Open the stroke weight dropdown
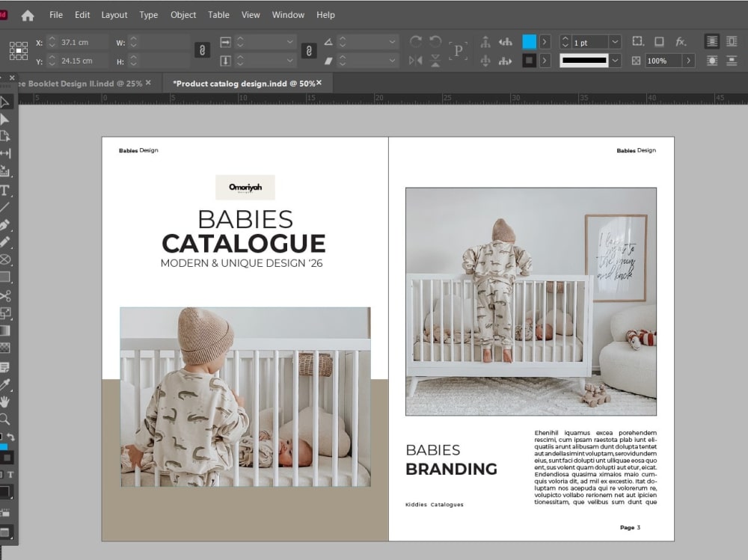The width and height of the screenshot is (748, 560). (x=615, y=42)
